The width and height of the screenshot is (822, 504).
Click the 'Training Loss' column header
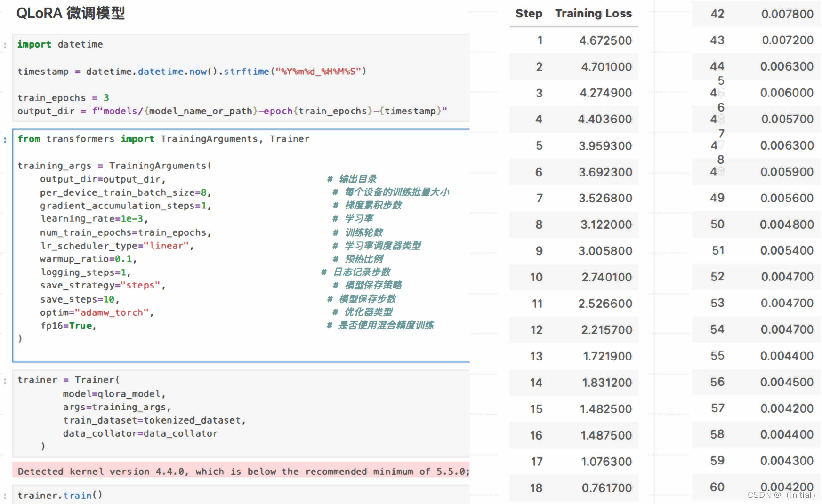pos(593,13)
